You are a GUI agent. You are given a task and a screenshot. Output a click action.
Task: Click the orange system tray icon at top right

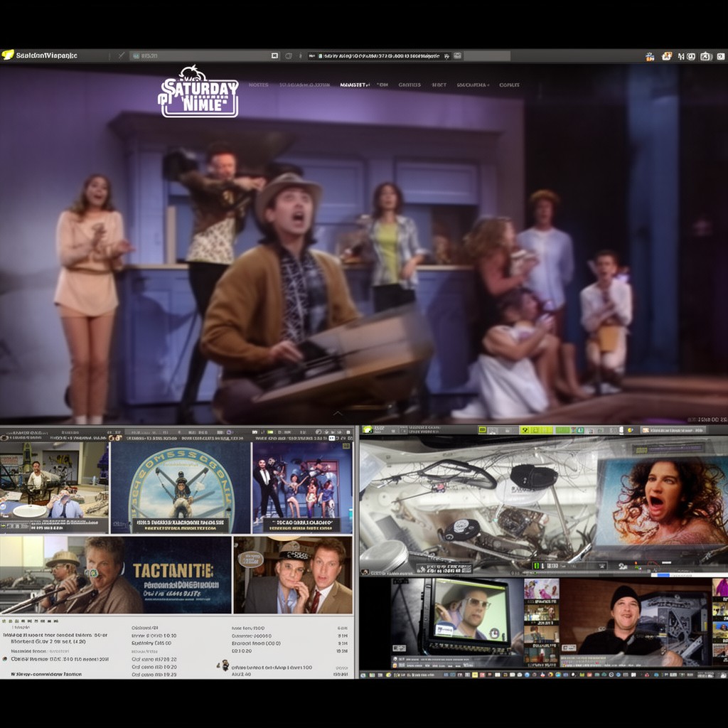click(x=667, y=56)
